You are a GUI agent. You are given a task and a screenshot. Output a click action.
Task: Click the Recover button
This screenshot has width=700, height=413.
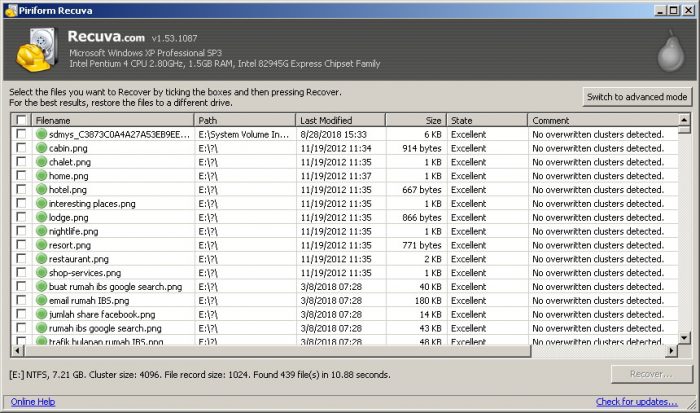pyautogui.click(x=651, y=374)
